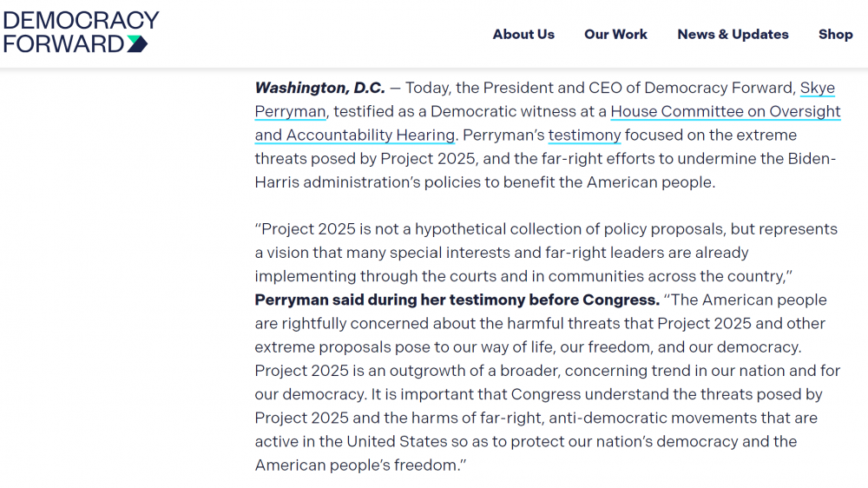This screenshot has height=488, width=868.
Task: Open the About Us menu
Action: (x=523, y=35)
